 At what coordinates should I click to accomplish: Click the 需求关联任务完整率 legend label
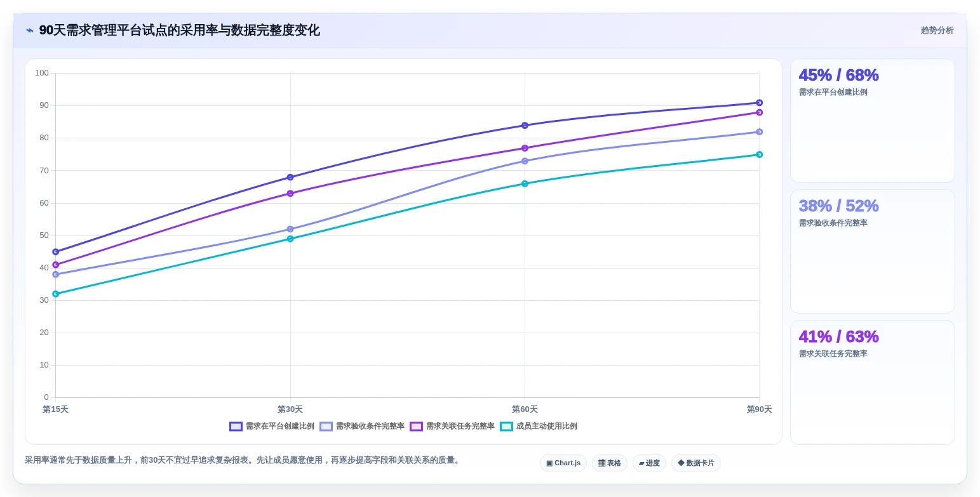coord(460,427)
